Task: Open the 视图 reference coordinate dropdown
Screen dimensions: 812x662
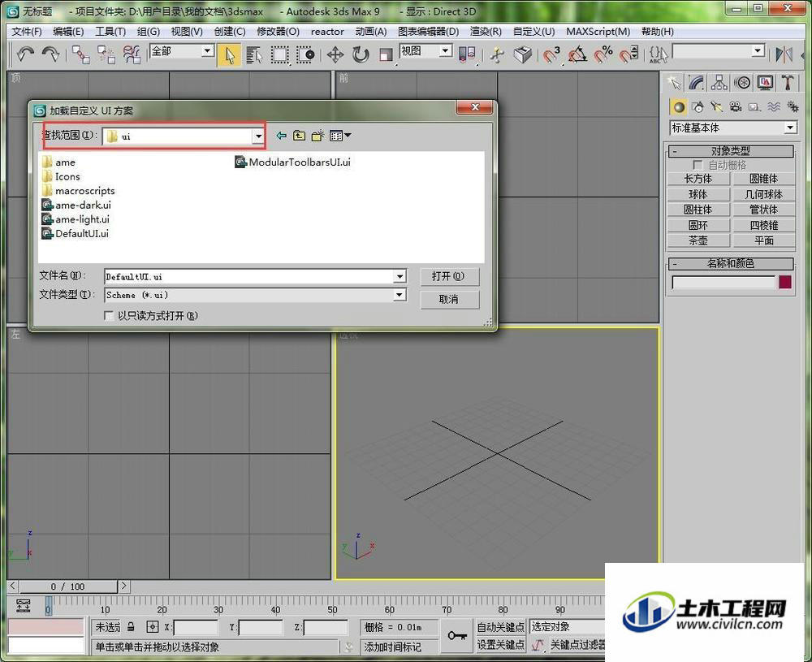Action: [445, 51]
